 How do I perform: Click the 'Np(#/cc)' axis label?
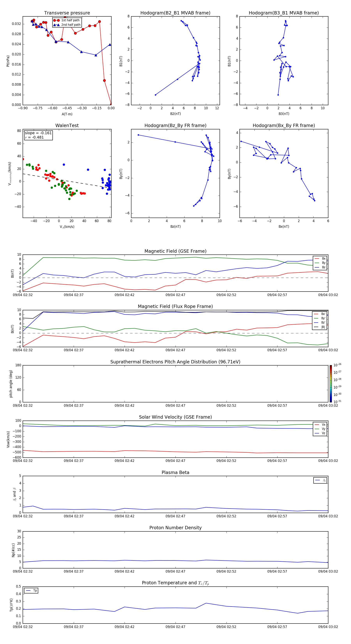coord(13,550)
